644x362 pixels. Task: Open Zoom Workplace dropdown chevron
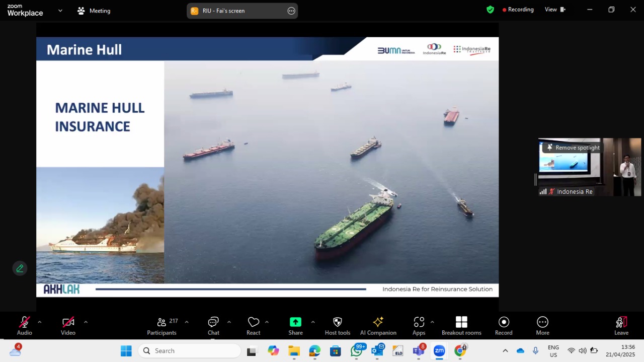coord(60,11)
